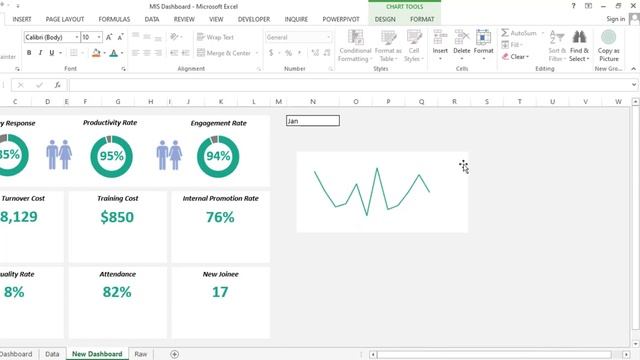Viewport: 640px width, 360px height.
Task: Click the Training Cost $850 value
Action: click(117, 217)
